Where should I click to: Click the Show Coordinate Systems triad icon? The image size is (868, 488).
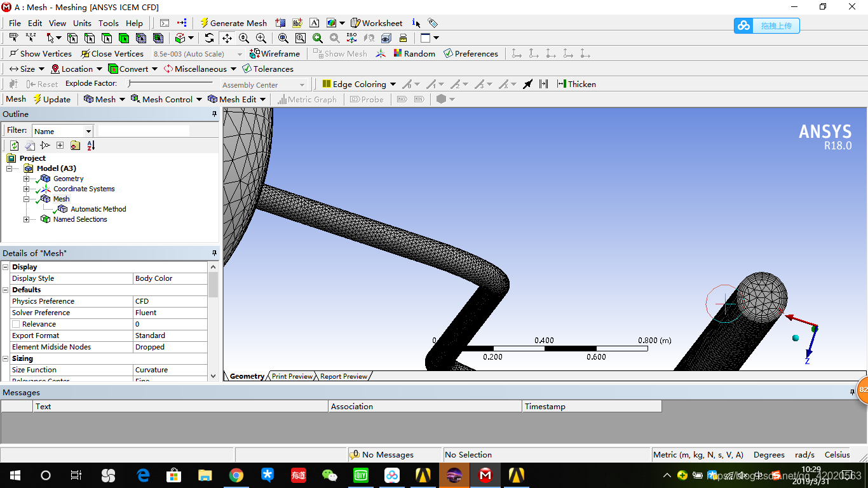tap(381, 53)
